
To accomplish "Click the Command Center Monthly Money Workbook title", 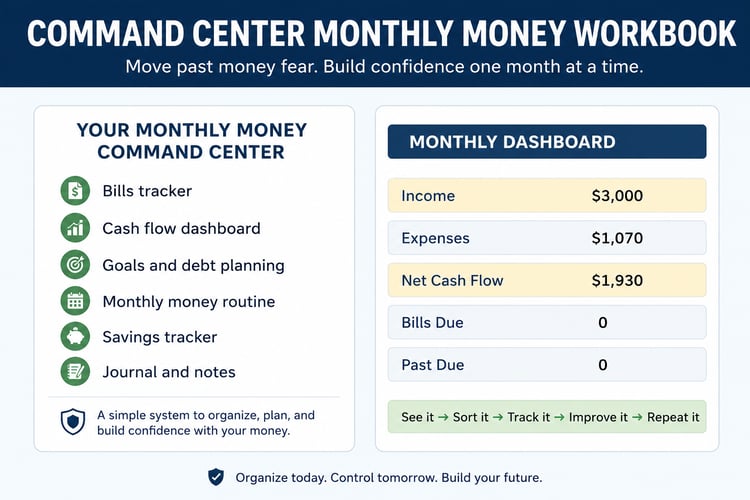I will point(381,33).
